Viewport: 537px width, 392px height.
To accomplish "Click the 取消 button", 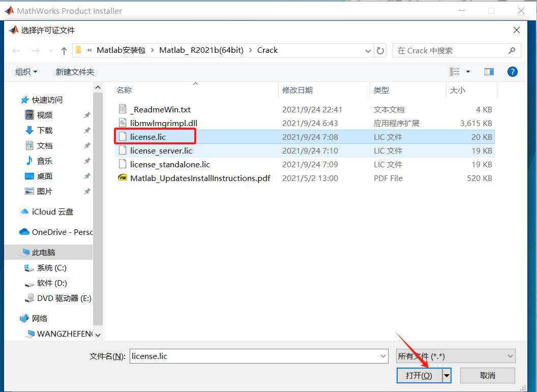I will [487, 376].
